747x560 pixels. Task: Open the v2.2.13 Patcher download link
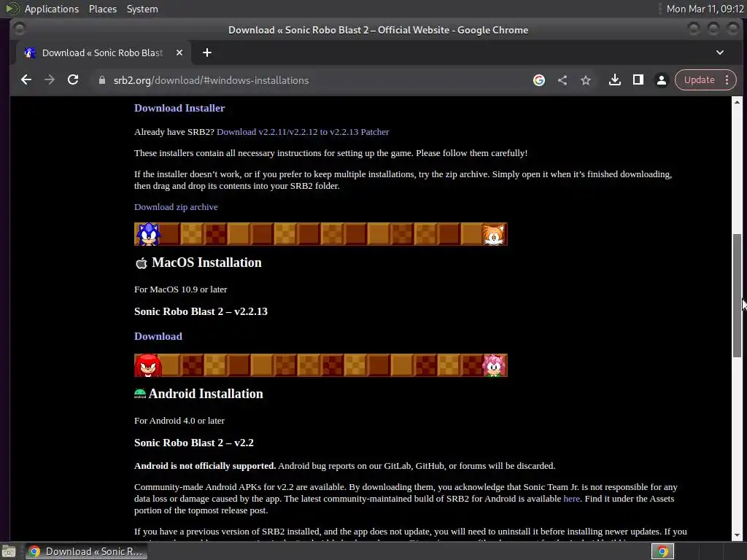(303, 132)
